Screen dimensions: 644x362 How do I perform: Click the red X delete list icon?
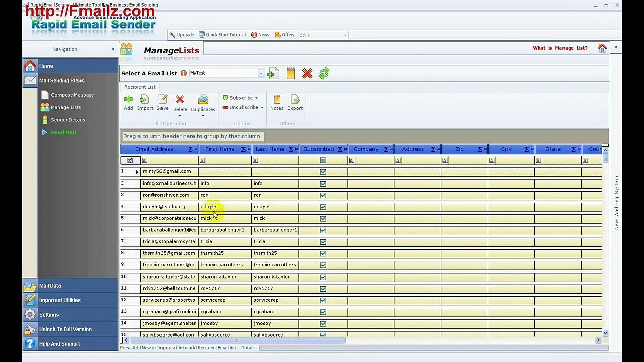pos(307,74)
